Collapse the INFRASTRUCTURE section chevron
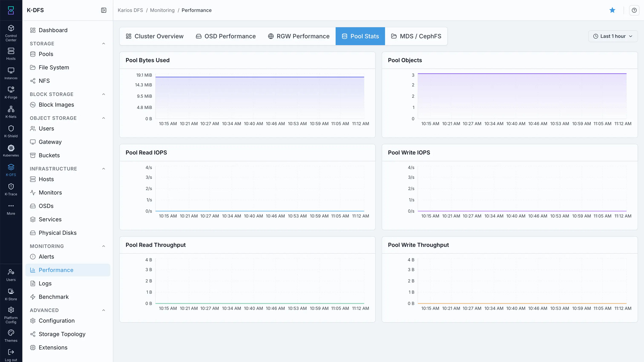This screenshot has height=362, width=644. click(x=104, y=169)
